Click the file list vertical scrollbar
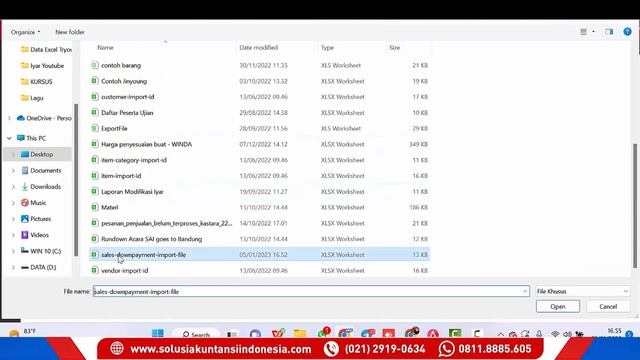Image resolution: width=640 pixels, height=360 pixels. pos(635,206)
